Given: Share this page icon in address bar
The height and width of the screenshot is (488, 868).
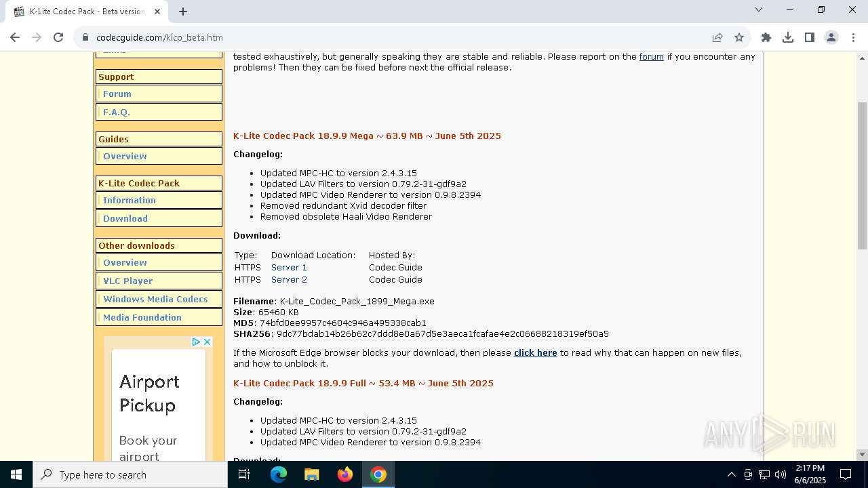Looking at the screenshot, I should [717, 37].
